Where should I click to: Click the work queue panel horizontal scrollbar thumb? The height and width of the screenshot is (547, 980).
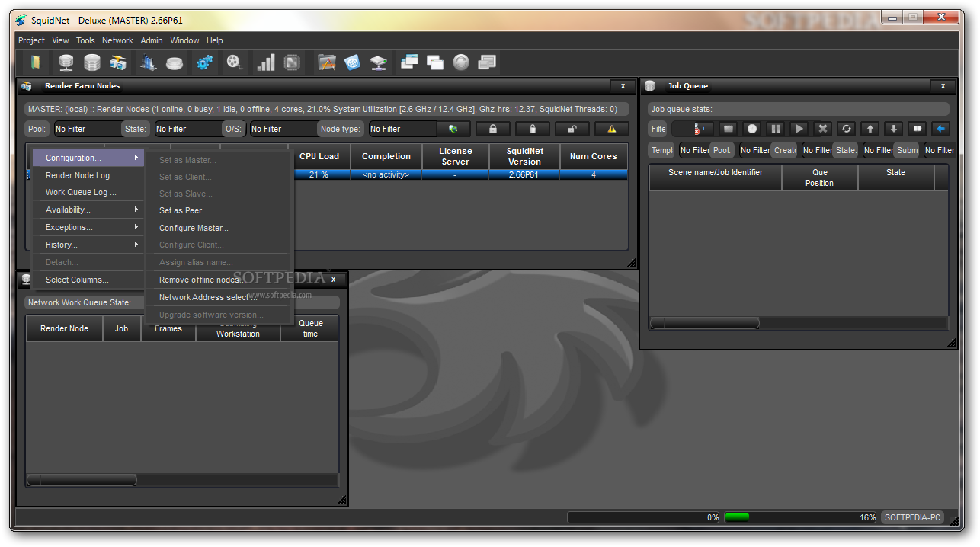point(82,480)
